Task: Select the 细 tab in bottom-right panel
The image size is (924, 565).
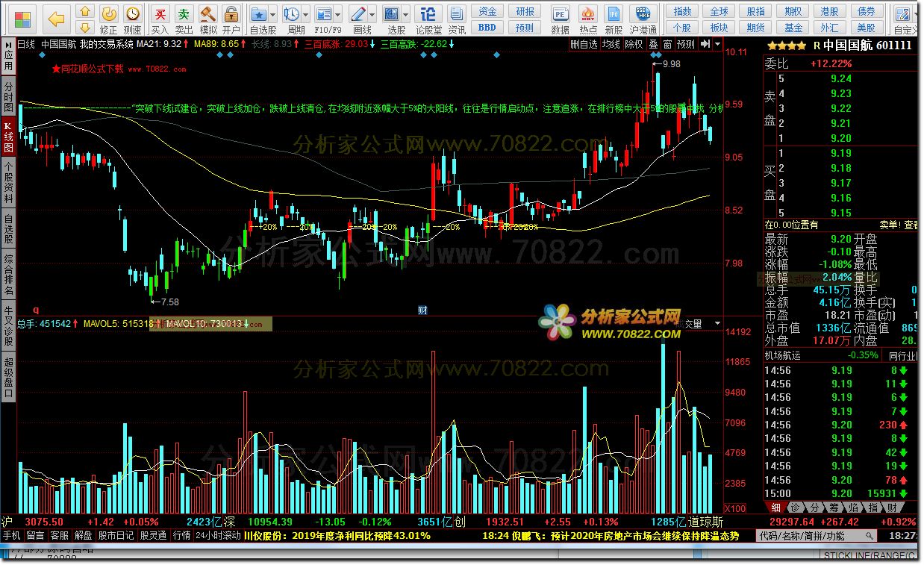Action: pos(777,508)
